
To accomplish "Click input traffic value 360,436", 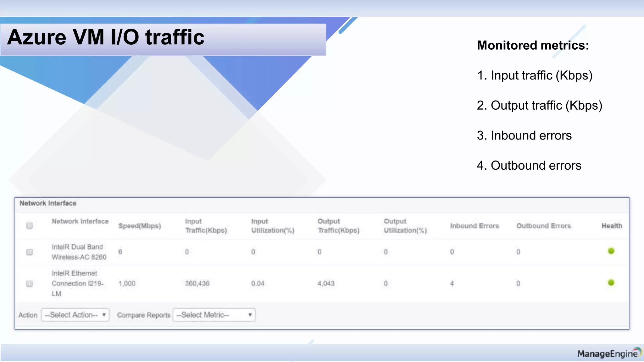I will [197, 283].
